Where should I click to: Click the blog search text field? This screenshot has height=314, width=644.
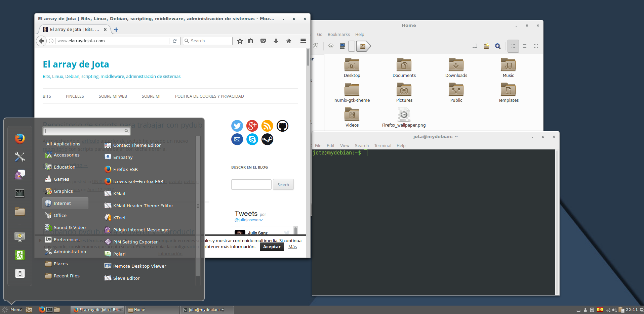click(251, 185)
